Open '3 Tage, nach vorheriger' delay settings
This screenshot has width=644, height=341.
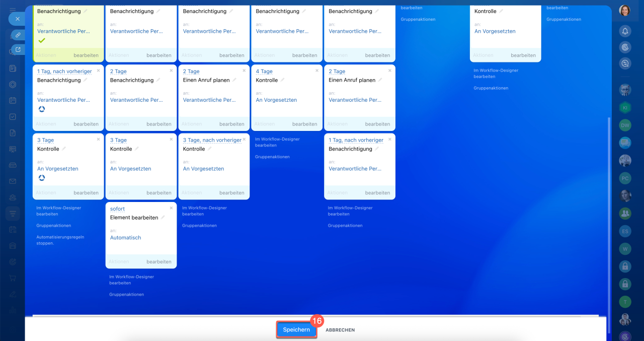212,141
